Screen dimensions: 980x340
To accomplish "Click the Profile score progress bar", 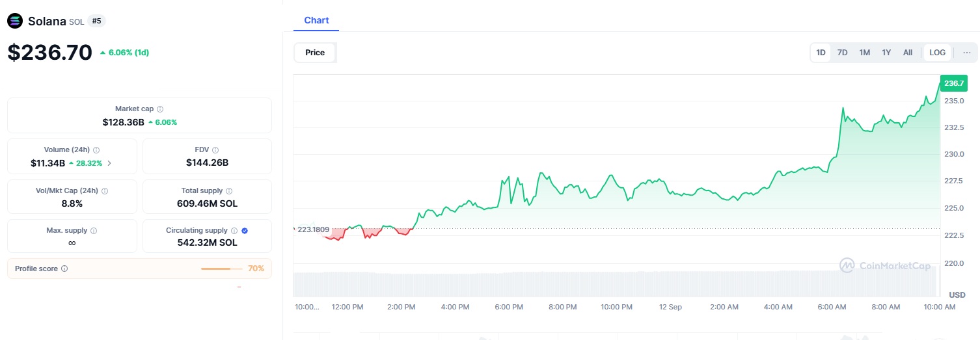I will (x=222, y=268).
